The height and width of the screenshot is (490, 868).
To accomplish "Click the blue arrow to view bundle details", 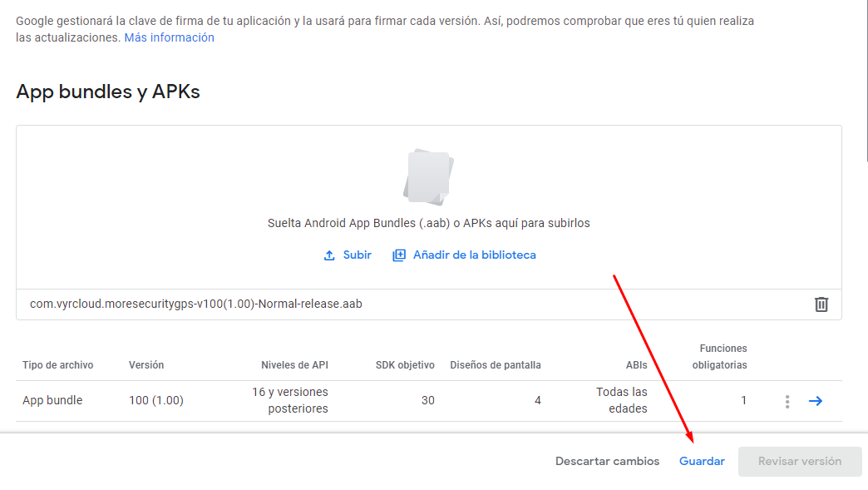I will tap(816, 401).
